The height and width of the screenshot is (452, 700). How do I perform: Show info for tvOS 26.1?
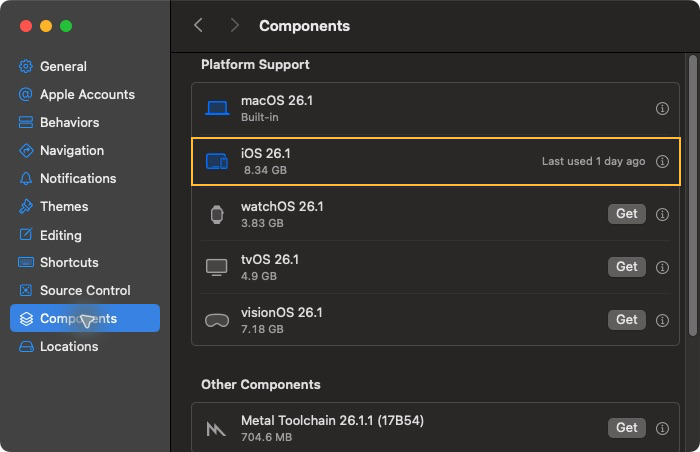coord(662,268)
